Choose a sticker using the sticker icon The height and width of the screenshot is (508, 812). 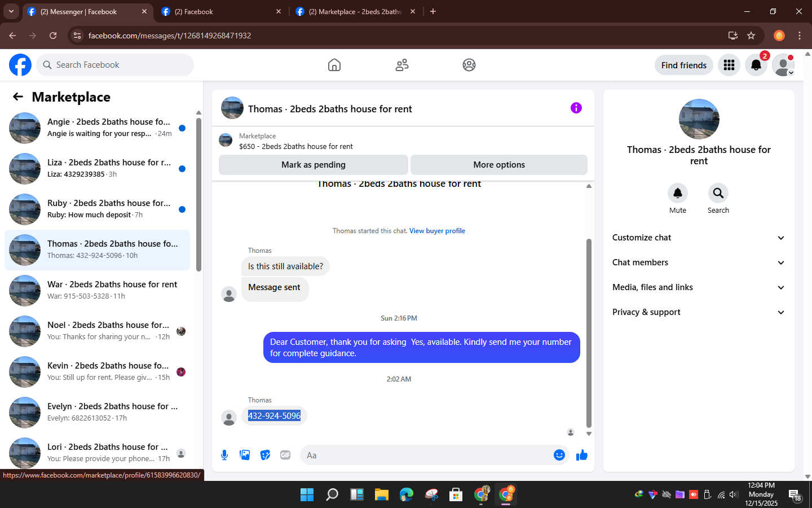265,455
